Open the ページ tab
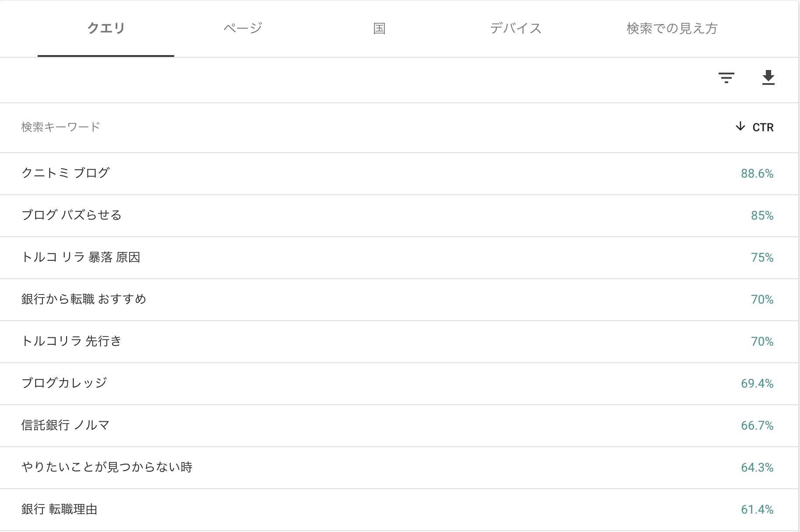 point(242,28)
